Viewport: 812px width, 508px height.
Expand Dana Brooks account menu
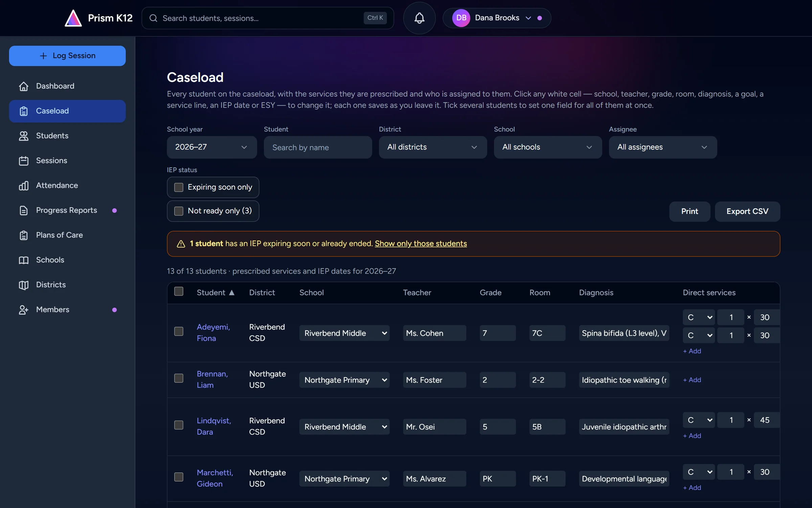click(x=497, y=18)
